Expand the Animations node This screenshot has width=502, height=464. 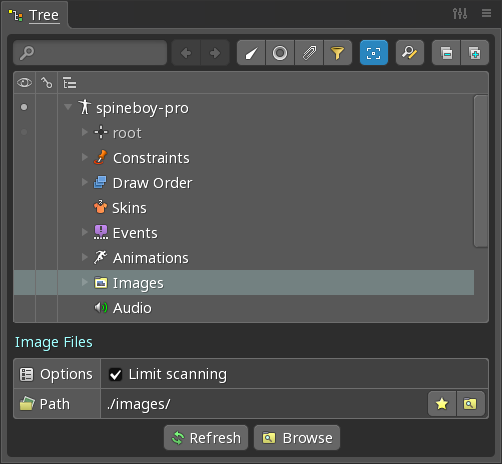[x=85, y=257]
